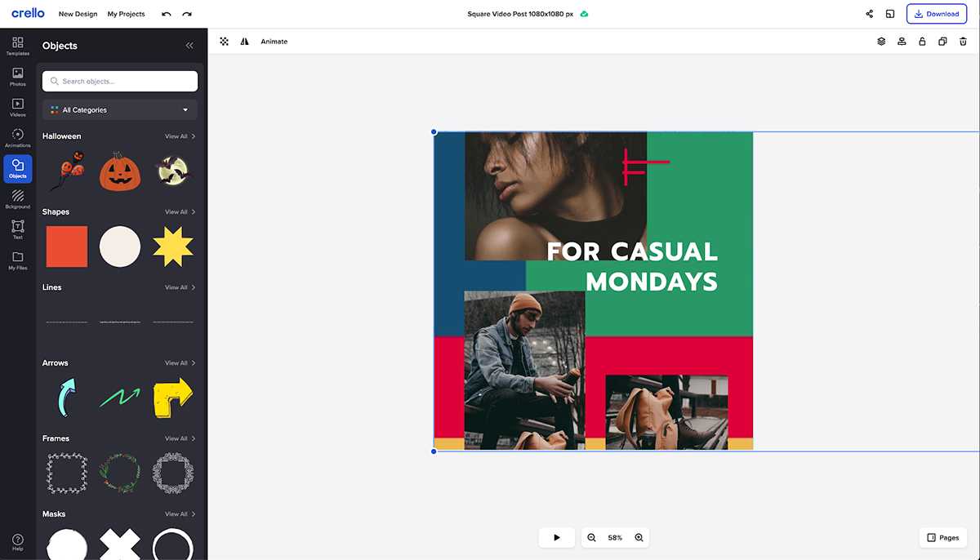Open the Animations sidebar panel

18,138
